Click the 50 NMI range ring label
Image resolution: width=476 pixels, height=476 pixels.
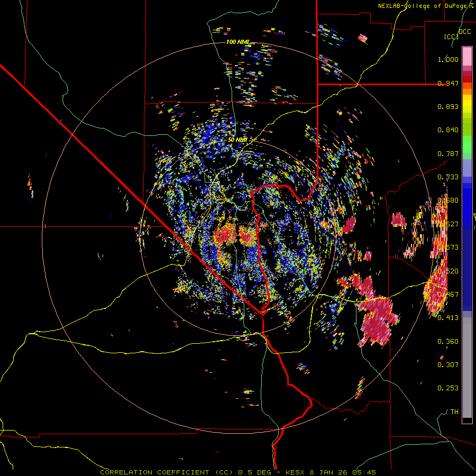coord(237,140)
